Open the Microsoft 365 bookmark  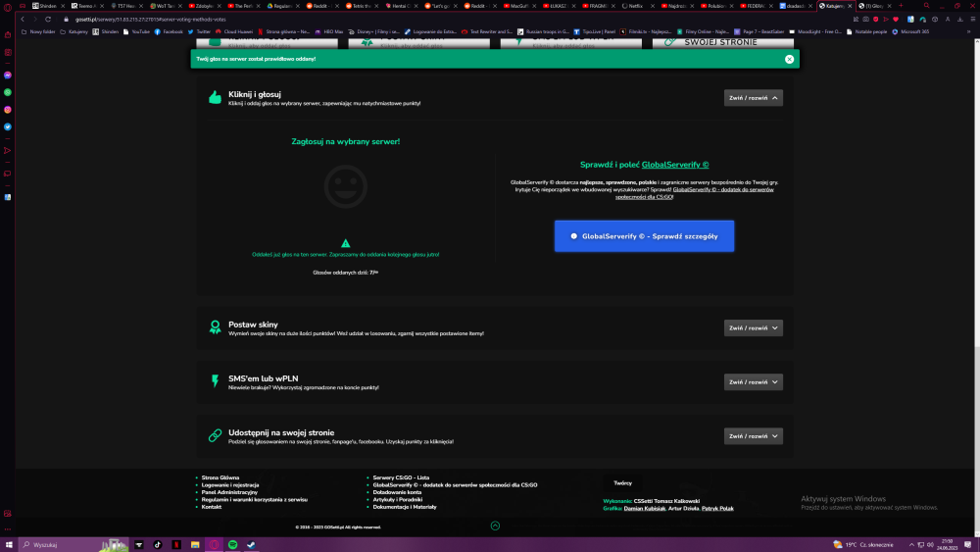coord(910,31)
